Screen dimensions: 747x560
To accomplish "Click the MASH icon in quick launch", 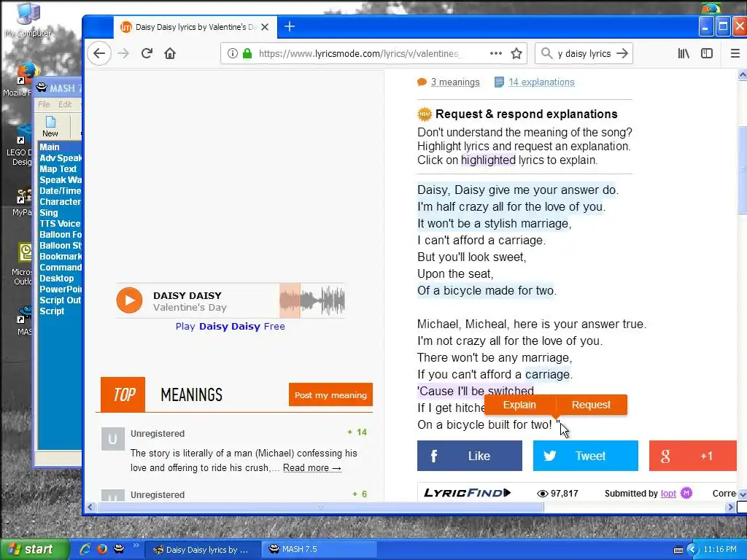I will 119,549.
